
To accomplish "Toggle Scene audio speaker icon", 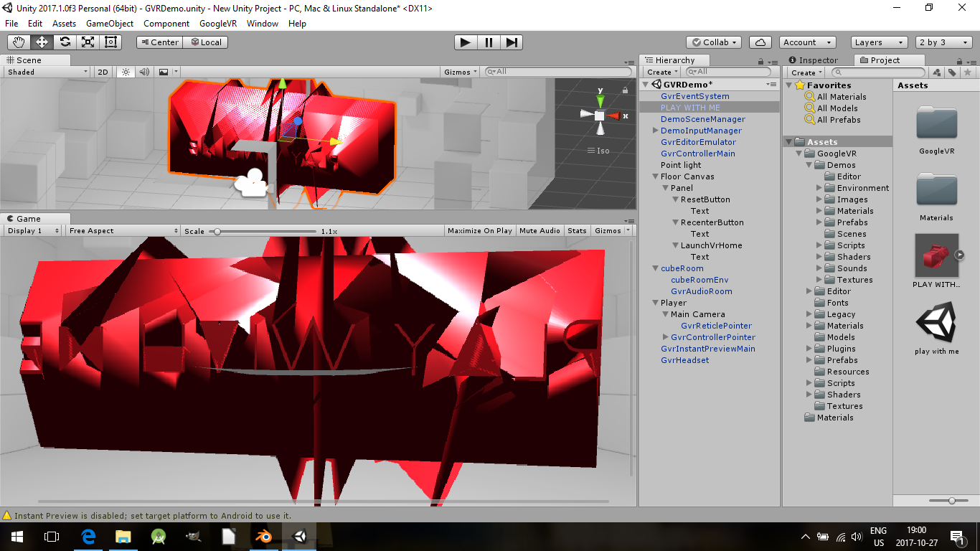I will pos(144,72).
